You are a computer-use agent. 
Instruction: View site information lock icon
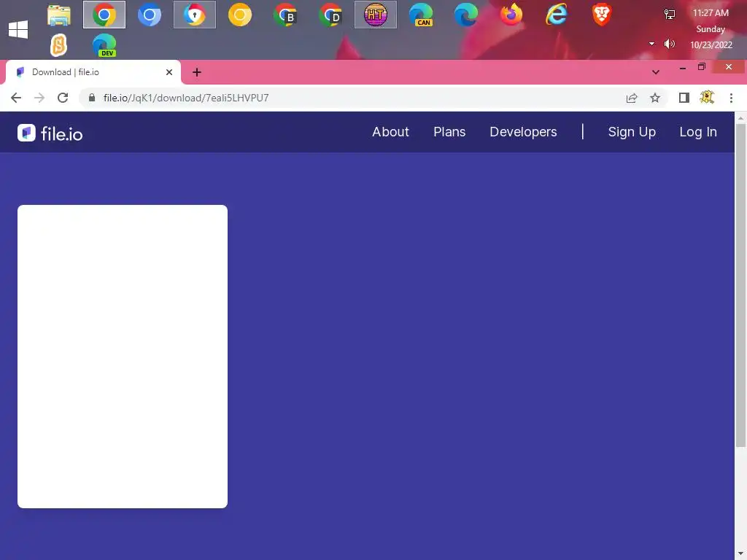point(92,98)
